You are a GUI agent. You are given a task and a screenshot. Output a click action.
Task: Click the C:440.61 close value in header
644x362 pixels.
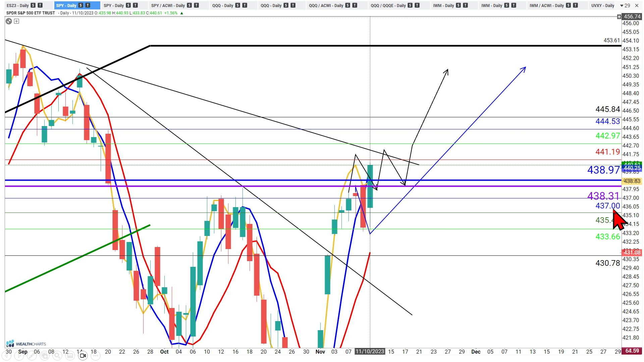154,13
